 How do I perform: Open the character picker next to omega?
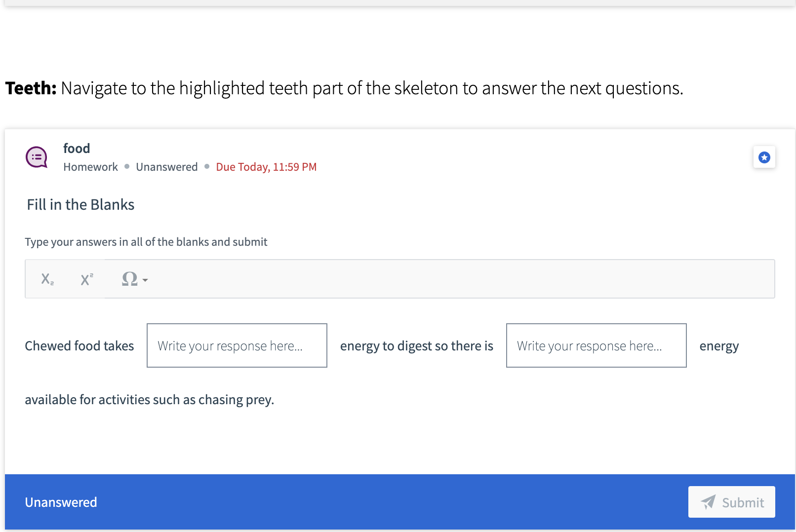(144, 280)
